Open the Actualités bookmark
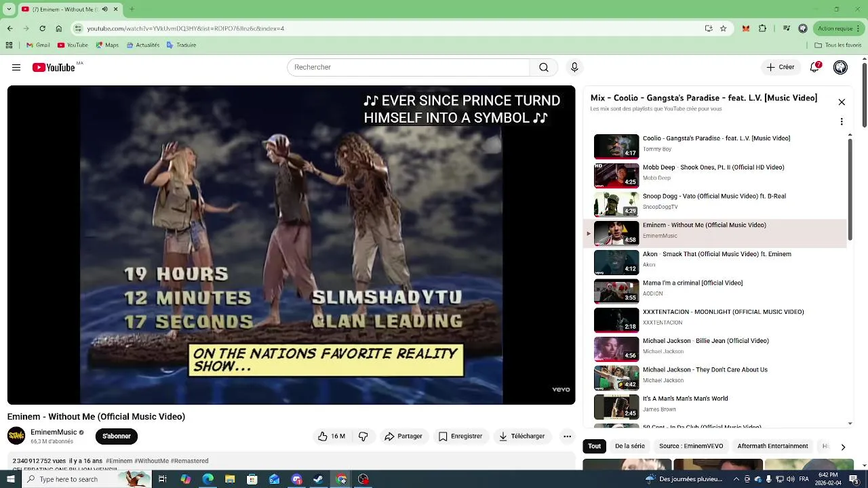868x488 pixels. 142,45
